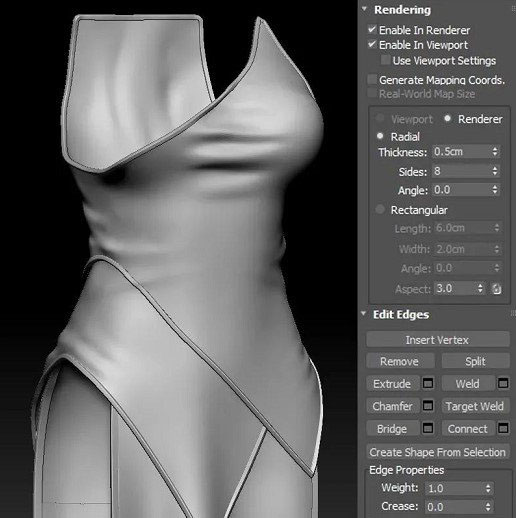The width and height of the screenshot is (516, 518).
Task: Adjust the Aspect spinner arrows
Action: (480, 288)
